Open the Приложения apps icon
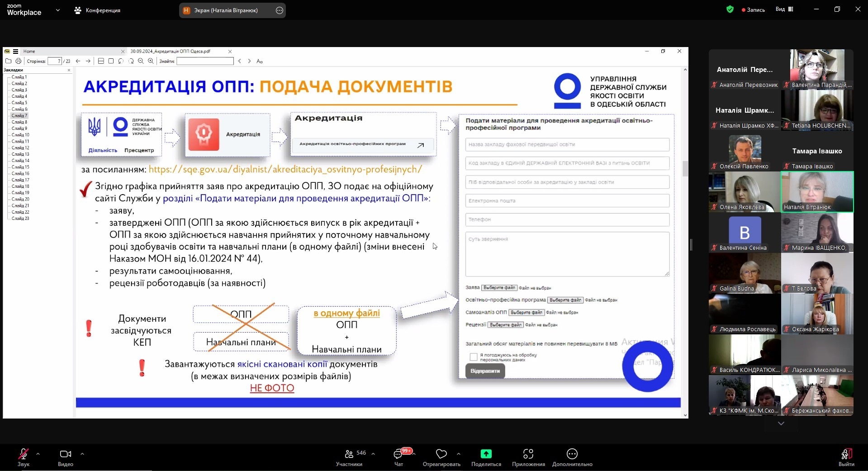 tap(528, 454)
